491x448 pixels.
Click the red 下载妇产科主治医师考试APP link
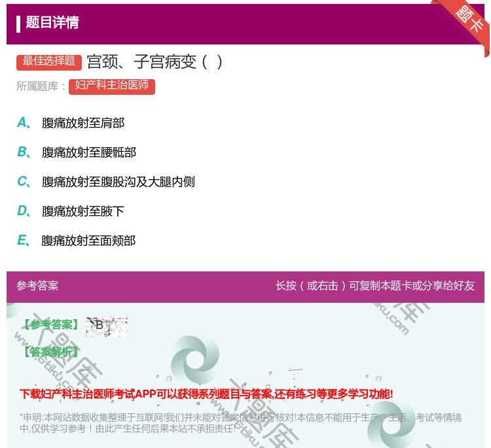[206, 394]
